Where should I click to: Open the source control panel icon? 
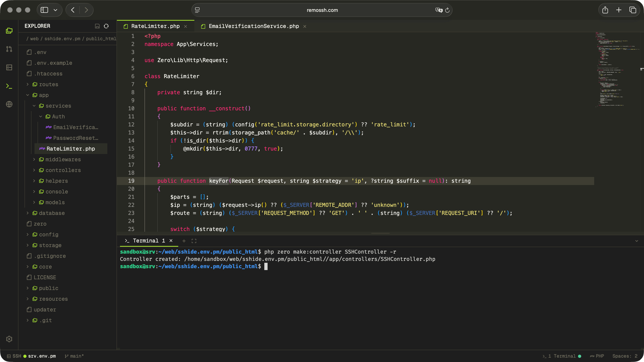[x=9, y=49]
